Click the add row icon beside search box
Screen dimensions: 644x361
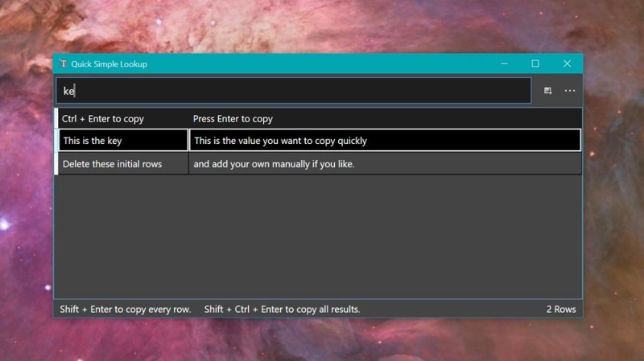(x=547, y=91)
